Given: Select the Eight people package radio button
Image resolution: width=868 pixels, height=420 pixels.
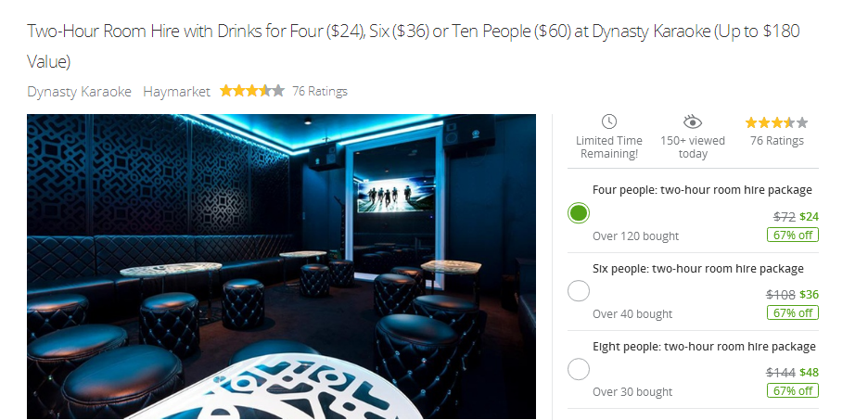Looking at the screenshot, I should pos(579,369).
